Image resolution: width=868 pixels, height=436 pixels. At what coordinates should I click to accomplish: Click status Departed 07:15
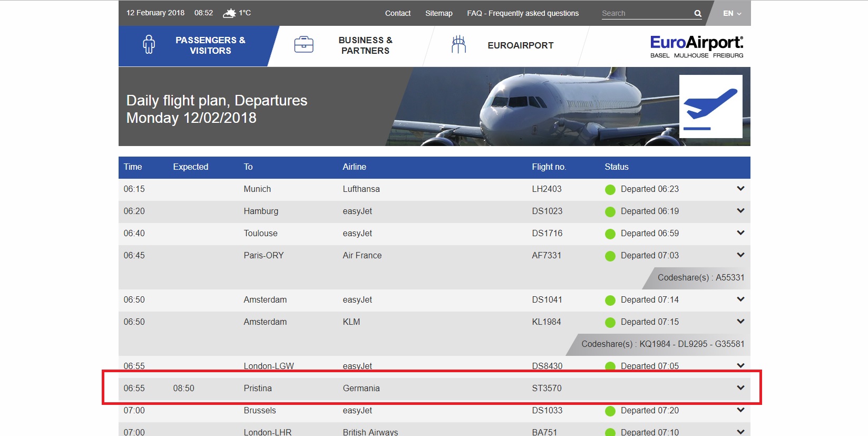tap(650, 322)
